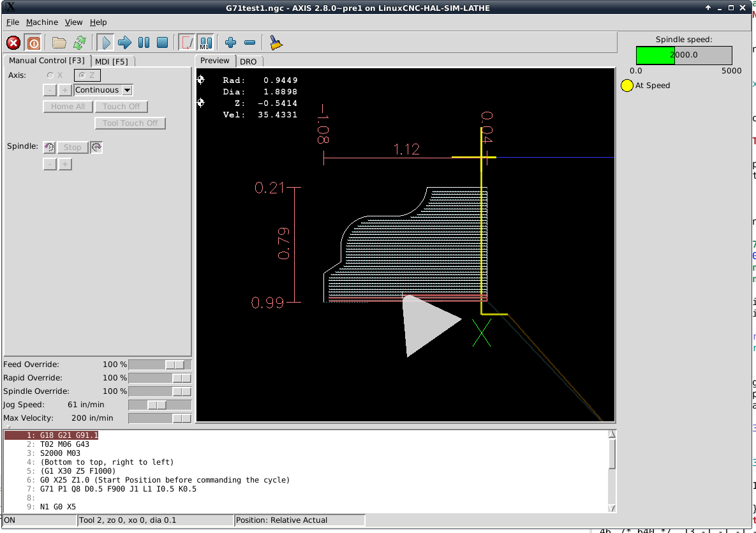Click Rad origin marker icon in preview

click(201, 80)
